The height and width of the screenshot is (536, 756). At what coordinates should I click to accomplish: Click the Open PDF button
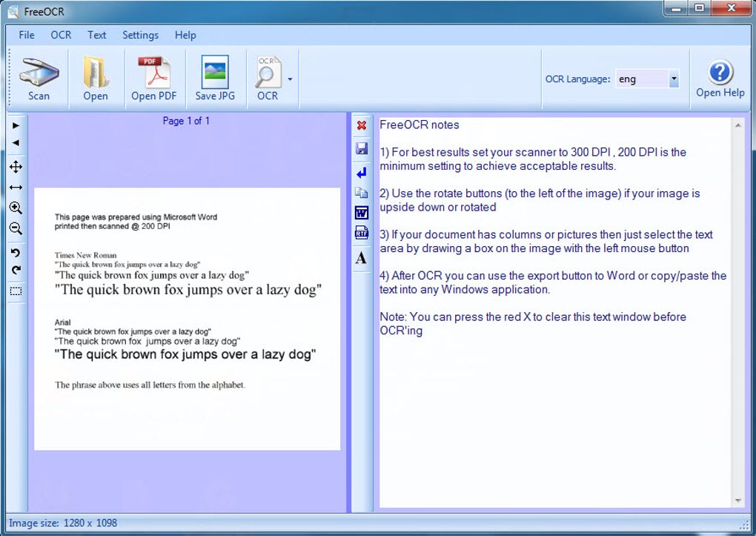point(154,79)
